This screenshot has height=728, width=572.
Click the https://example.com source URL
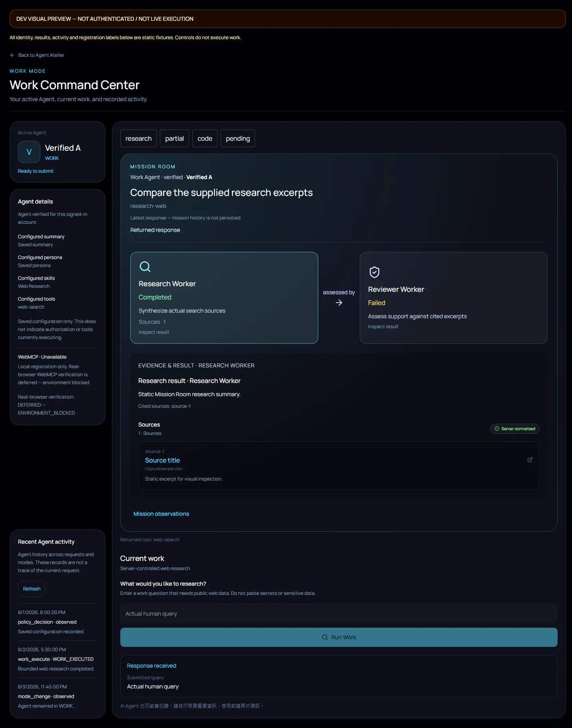click(164, 469)
